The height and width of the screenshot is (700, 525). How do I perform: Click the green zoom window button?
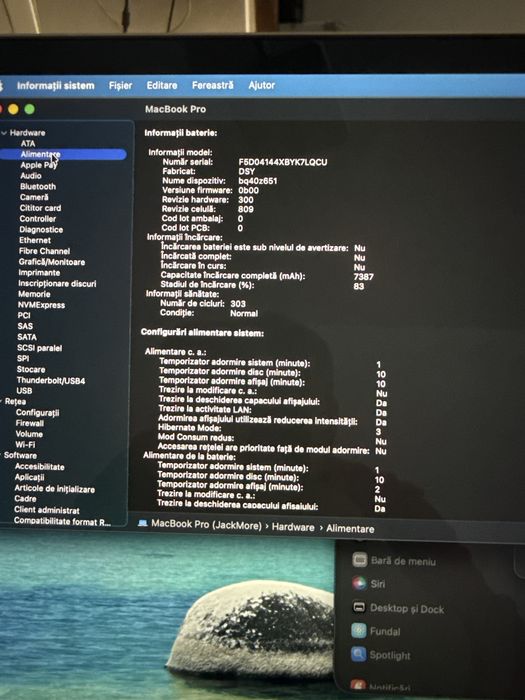[x=29, y=109]
